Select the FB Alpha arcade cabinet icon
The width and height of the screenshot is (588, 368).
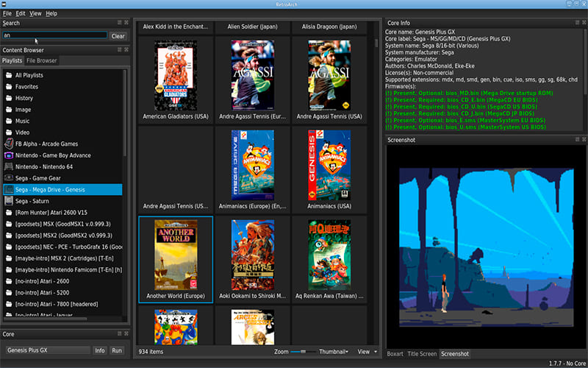[9, 144]
